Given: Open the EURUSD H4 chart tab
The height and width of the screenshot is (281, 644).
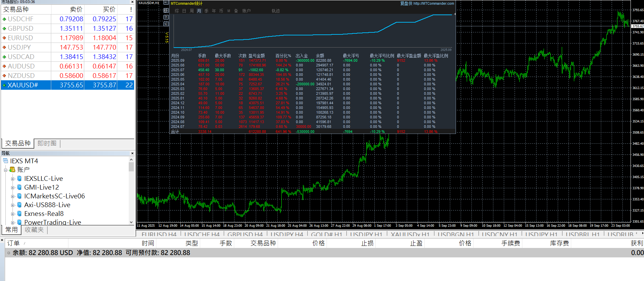Looking at the screenshot, I should (159, 234).
